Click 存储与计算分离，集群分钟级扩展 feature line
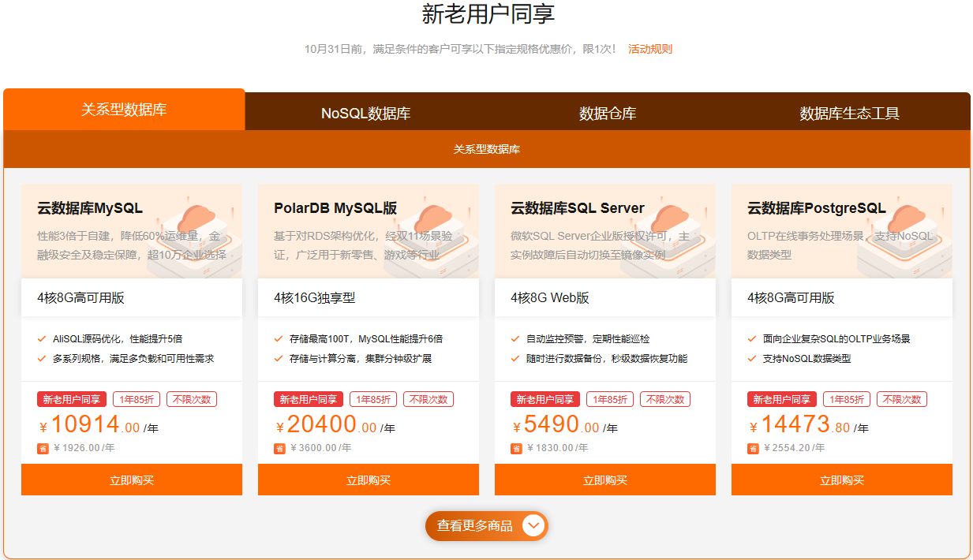Screen dimensions: 973x560 click(361, 359)
